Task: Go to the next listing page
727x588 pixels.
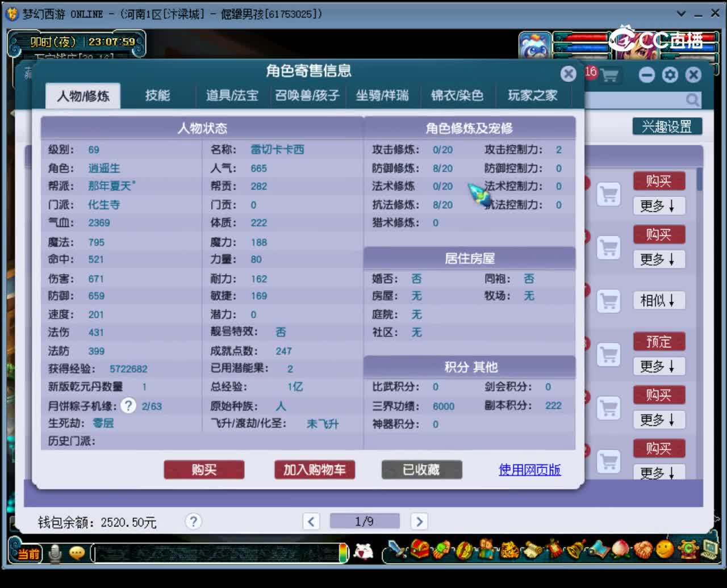Action: click(x=419, y=521)
